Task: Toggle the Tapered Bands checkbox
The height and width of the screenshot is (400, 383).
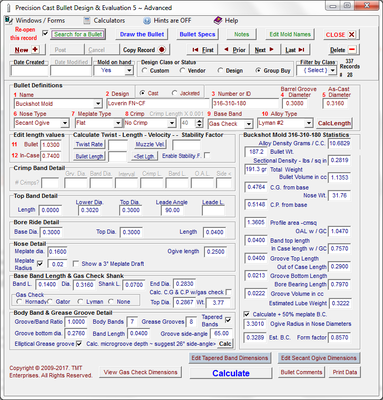Action: (228, 320)
